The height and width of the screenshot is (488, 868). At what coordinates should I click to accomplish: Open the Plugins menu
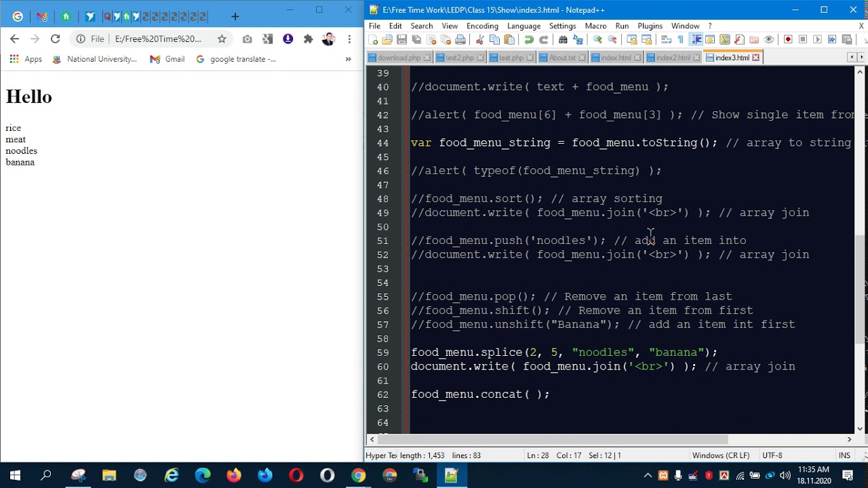point(650,26)
